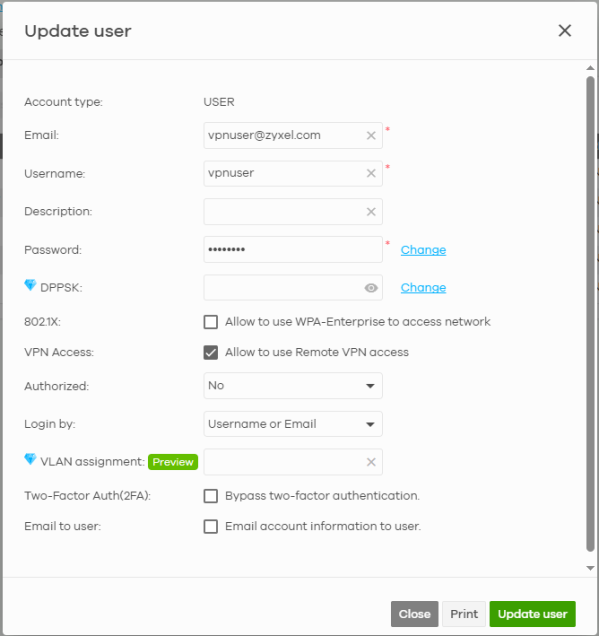Close the Update user dialog with X
Viewport: 599px width, 636px height.
click(x=565, y=30)
